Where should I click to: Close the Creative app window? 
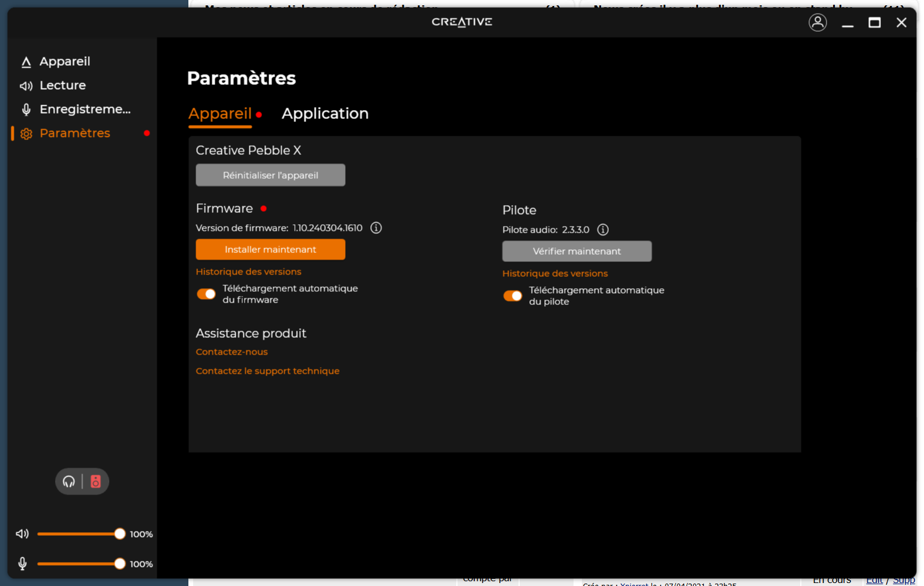point(901,23)
